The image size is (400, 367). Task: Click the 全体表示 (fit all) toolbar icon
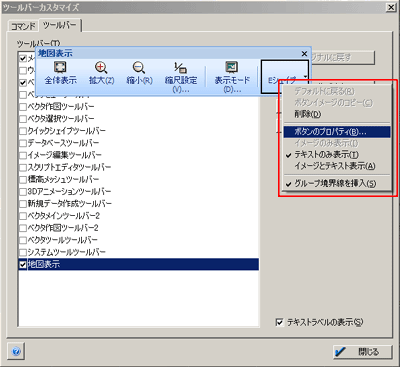pos(60,67)
